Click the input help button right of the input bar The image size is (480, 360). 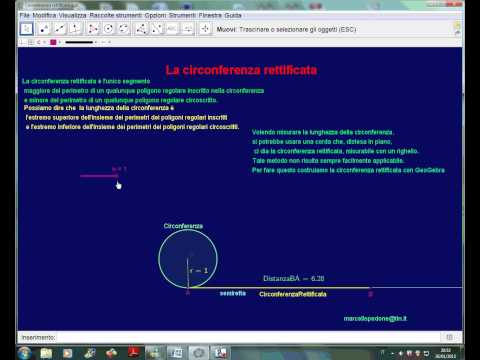pos(449,337)
